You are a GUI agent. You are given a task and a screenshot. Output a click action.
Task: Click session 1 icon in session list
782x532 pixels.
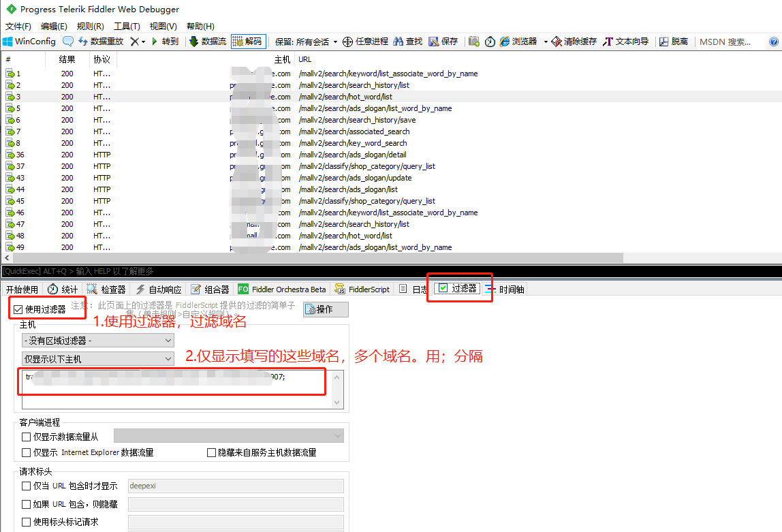tap(10, 74)
